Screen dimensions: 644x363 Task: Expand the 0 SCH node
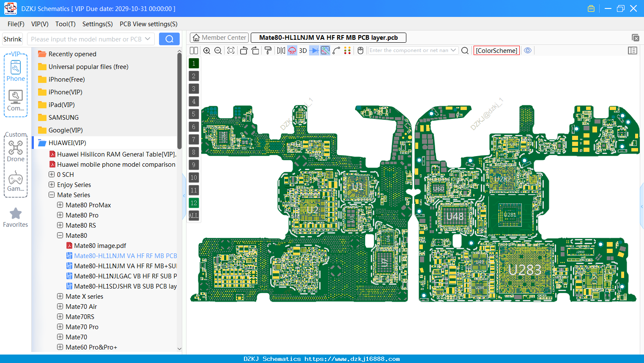(x=52, y=174)
